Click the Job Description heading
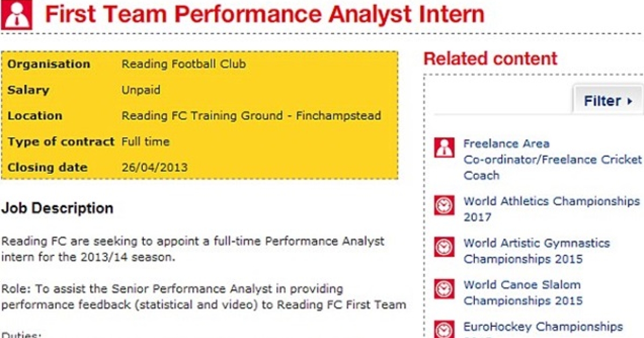Viewport: 644px width, 338px height. click(57, 208)
